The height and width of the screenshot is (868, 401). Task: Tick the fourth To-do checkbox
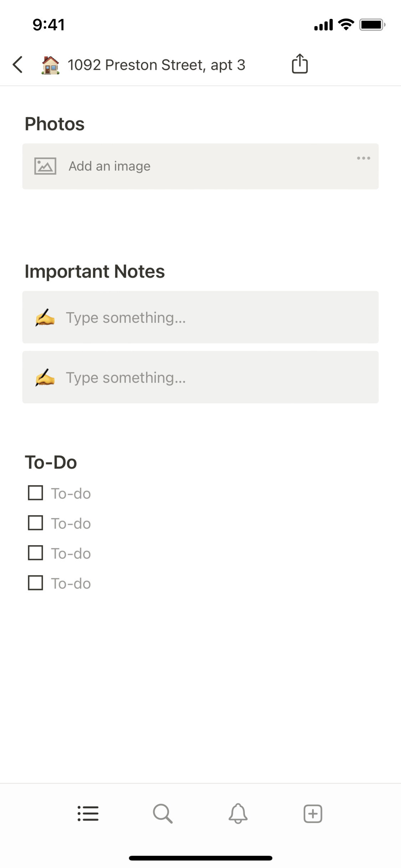(x=36, y=583)
